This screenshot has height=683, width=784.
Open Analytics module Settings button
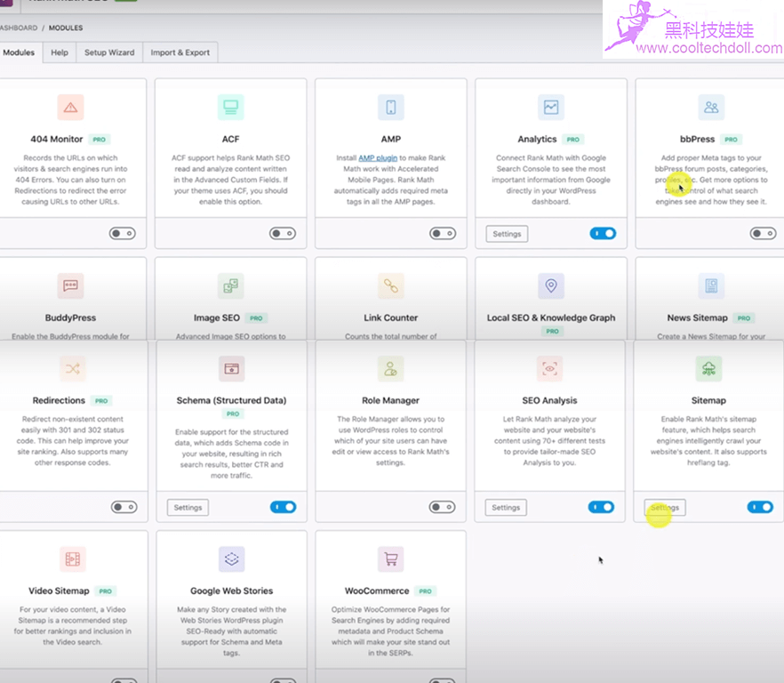(507, 234)
